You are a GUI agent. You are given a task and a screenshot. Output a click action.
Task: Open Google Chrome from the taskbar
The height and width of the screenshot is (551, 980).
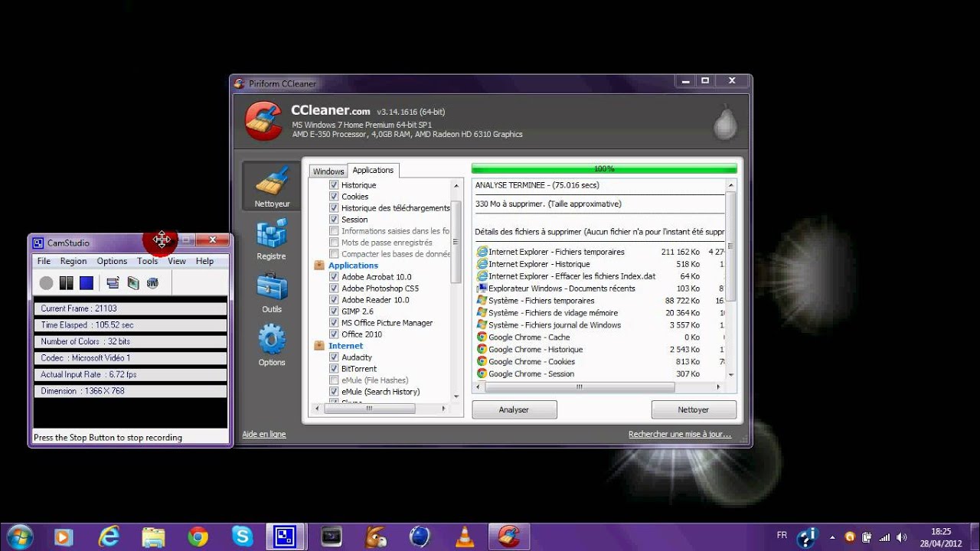(x=198, y=537)
